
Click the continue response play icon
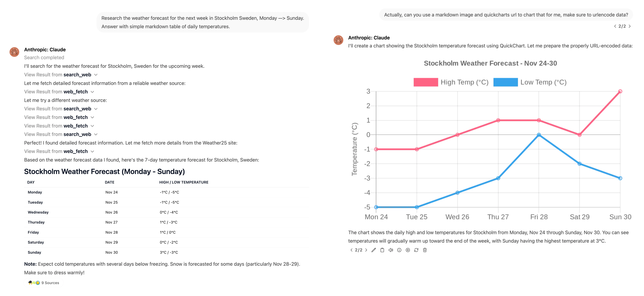tap(408, 250)
